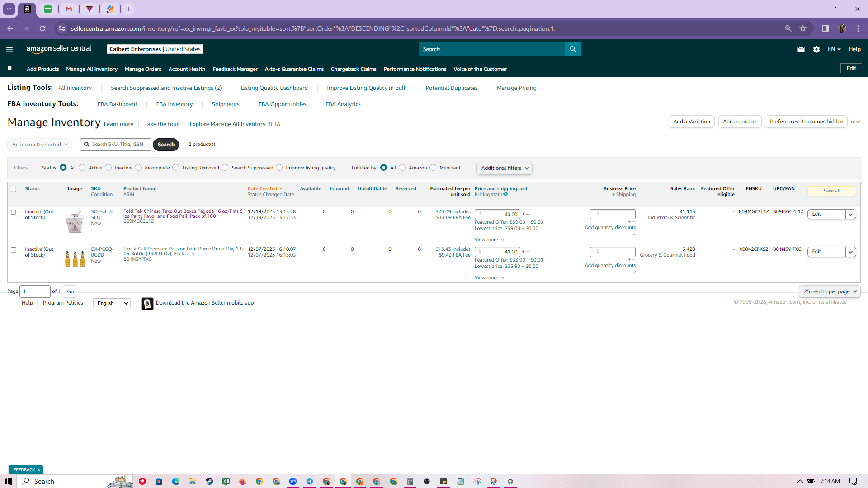Select the Listing Removed status radio
Image resolution: width=868 pixels, height=488 pixels.
click(176, 168)
